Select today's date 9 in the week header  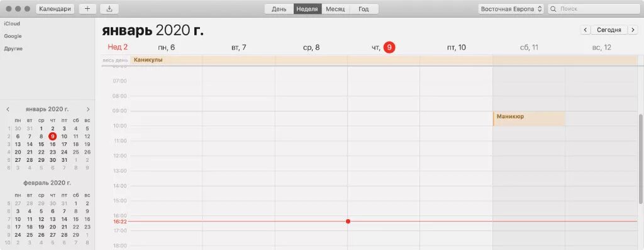[x=389, y=48]
